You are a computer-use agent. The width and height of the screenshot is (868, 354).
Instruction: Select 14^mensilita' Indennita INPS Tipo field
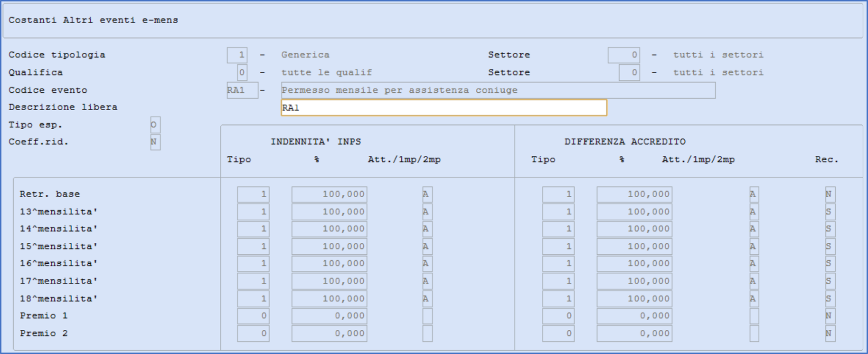[254, 229]
